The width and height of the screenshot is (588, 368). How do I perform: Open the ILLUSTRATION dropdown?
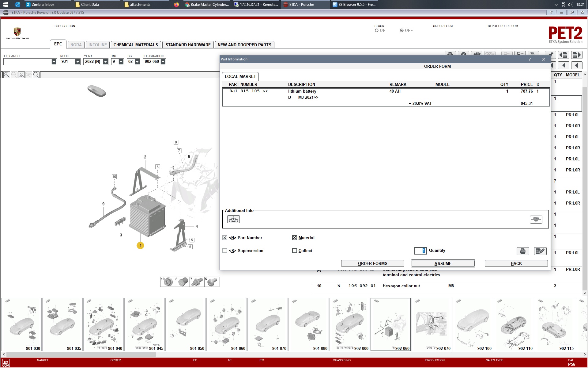pos(163,62)
